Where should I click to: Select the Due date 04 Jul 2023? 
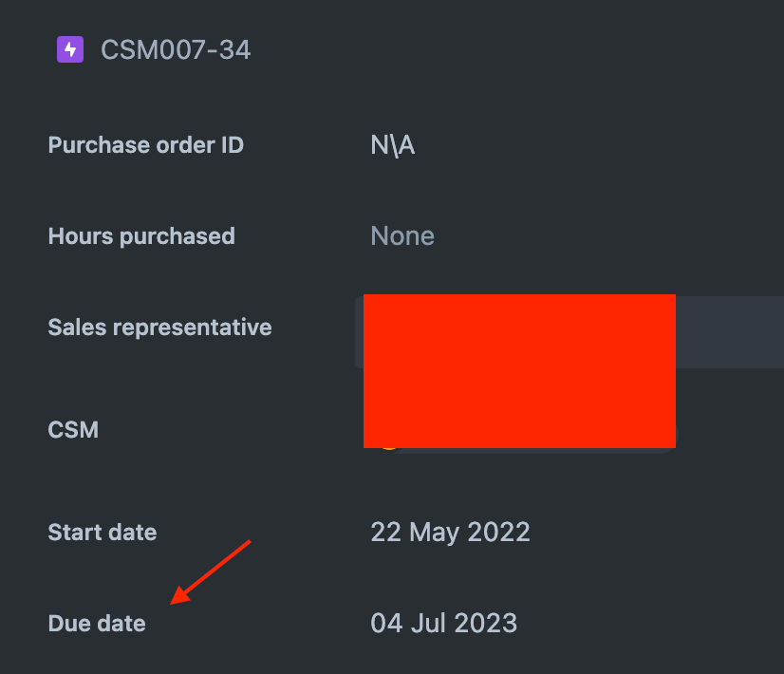tap(443, 623)
